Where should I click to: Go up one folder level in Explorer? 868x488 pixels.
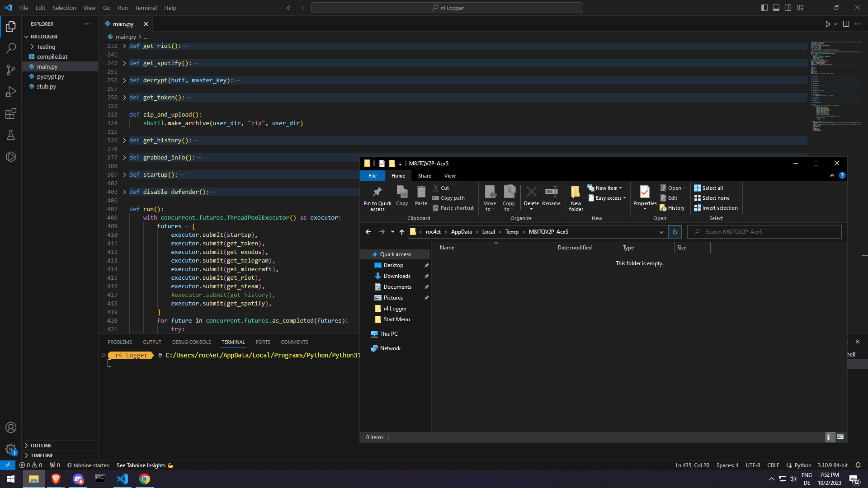coord(401,232)
